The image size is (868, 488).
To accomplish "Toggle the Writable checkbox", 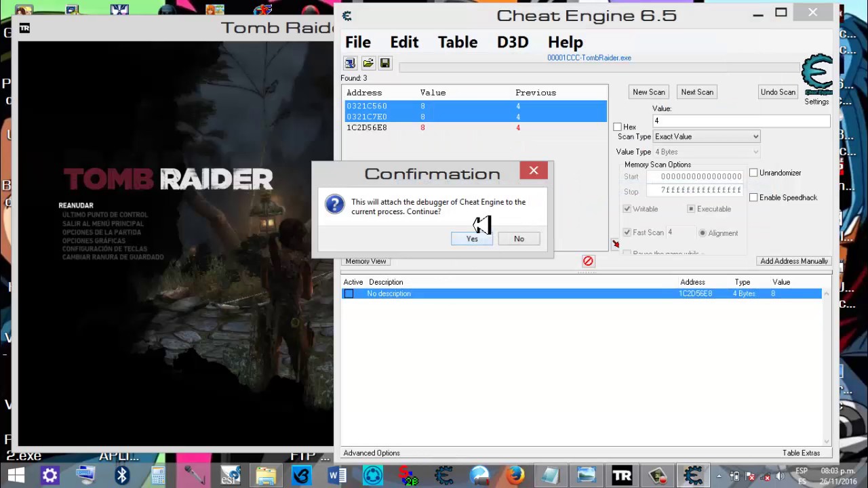I will click(x=627, y=209).
